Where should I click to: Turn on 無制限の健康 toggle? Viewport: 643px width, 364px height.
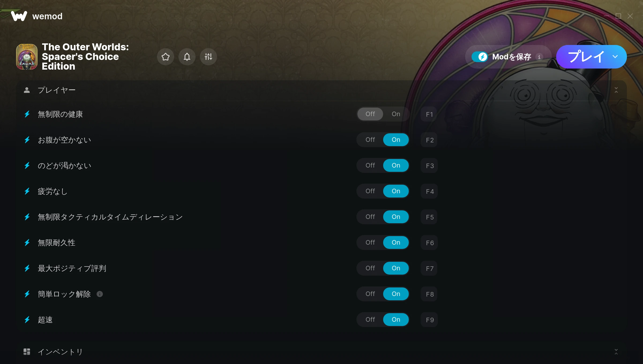point(396,114)
